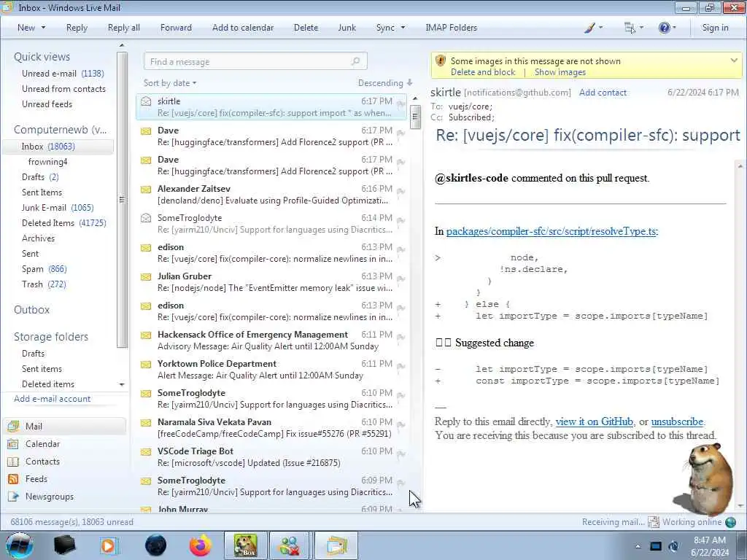
Task: Select the Inbox (18063) folder
Action: [x=58, y=147]
